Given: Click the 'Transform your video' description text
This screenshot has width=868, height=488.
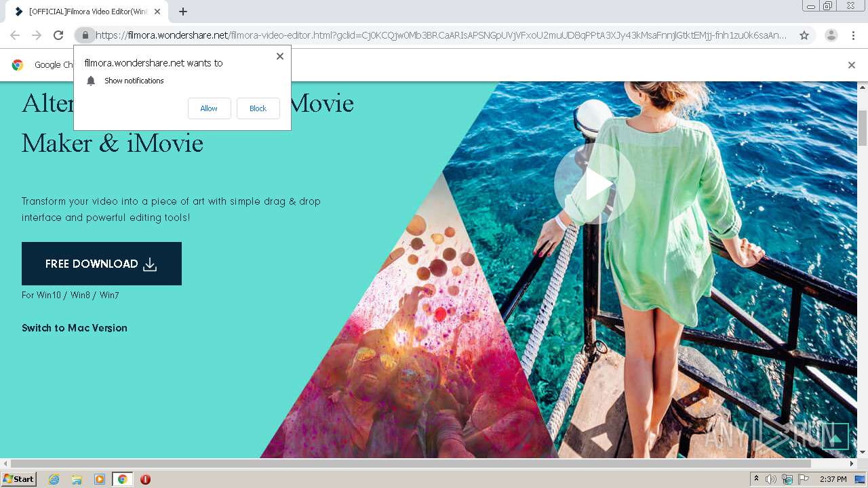Looking at the screenshot, I should click(171, 209).
